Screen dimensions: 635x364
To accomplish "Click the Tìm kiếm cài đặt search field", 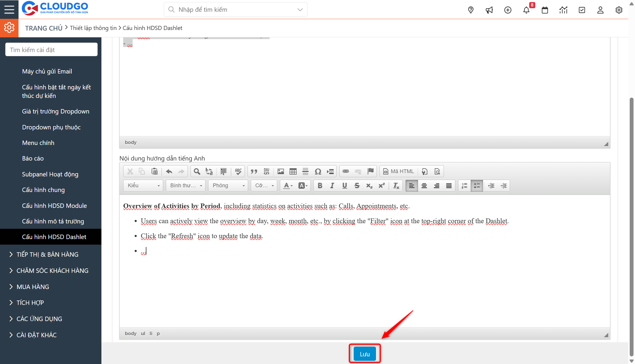I will point(51,49).
